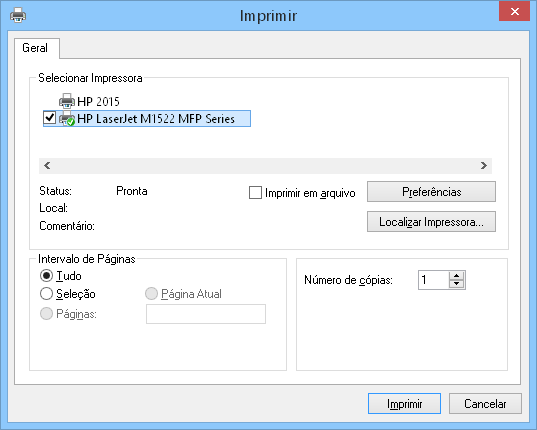The height and width of the screenshot is (430, 537).
Task: Decrease number of copies with down arrow
Action: (x=457, y=284)
